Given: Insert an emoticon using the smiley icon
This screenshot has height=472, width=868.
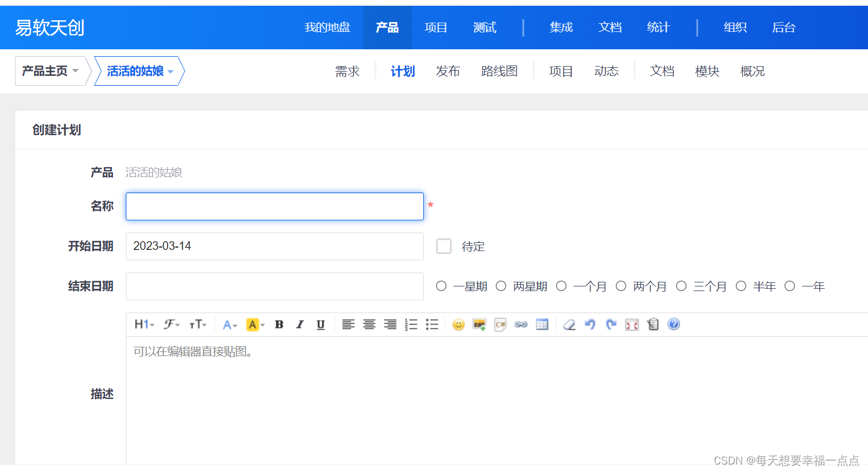Looking at the screenshot, I should [458, 325].
